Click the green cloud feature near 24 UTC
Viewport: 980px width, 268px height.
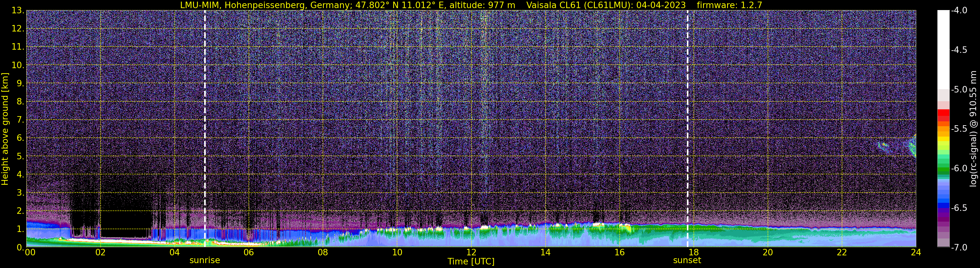[912, 146]
